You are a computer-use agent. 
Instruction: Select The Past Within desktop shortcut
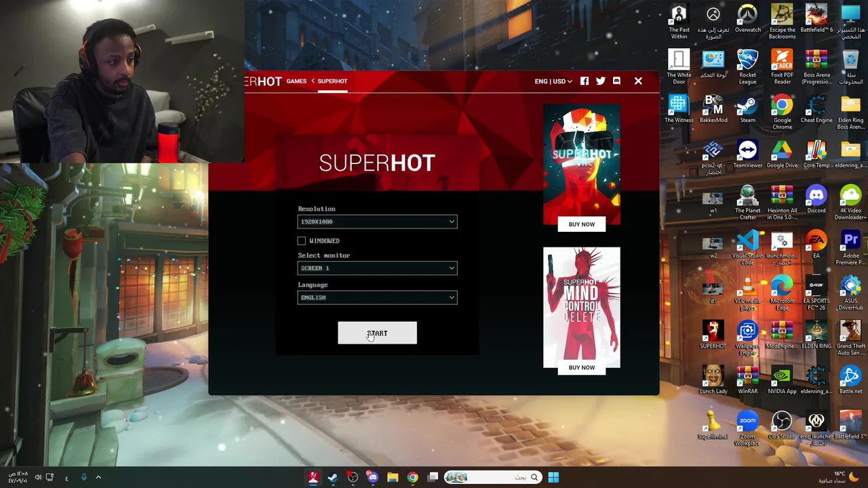pos(679,22)
